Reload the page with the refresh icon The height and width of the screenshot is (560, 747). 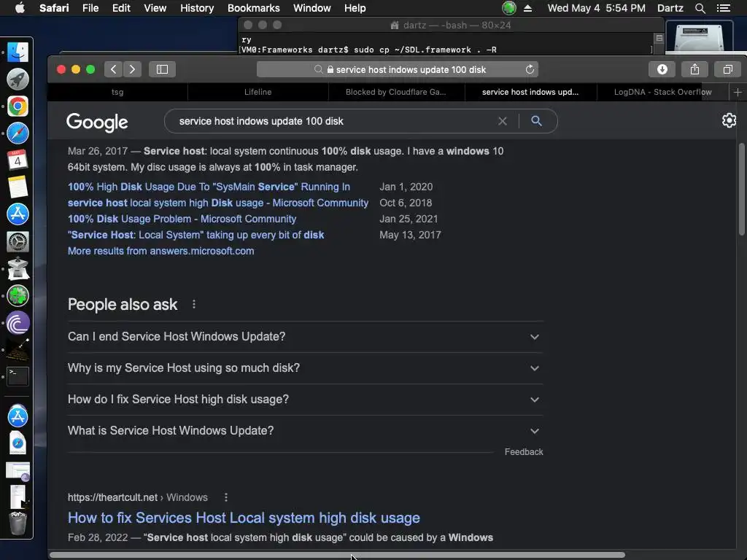(530, 69)
